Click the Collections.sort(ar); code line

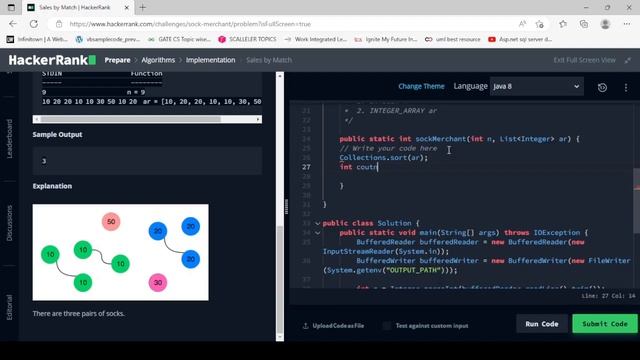coord(383,158)
